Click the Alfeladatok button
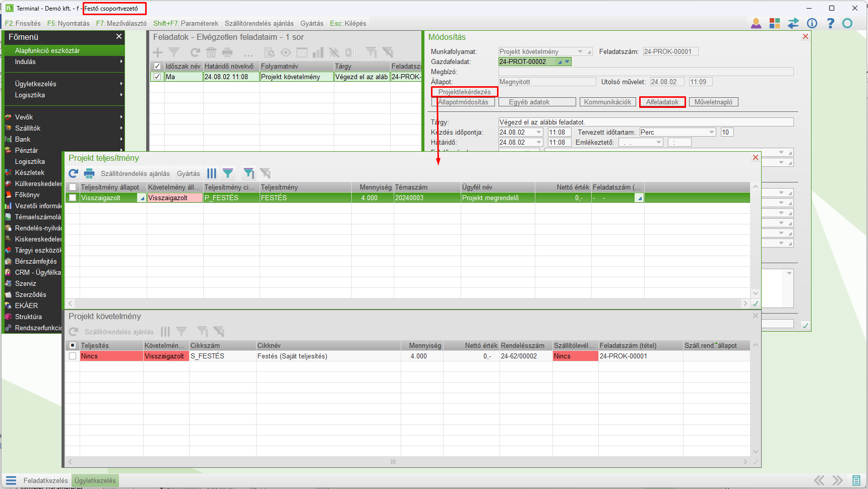The width and height of the screenshot is (868, 489). [662, 102]
